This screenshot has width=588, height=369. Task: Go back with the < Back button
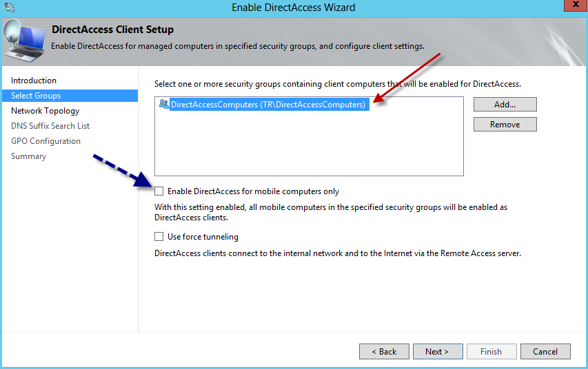384,352
